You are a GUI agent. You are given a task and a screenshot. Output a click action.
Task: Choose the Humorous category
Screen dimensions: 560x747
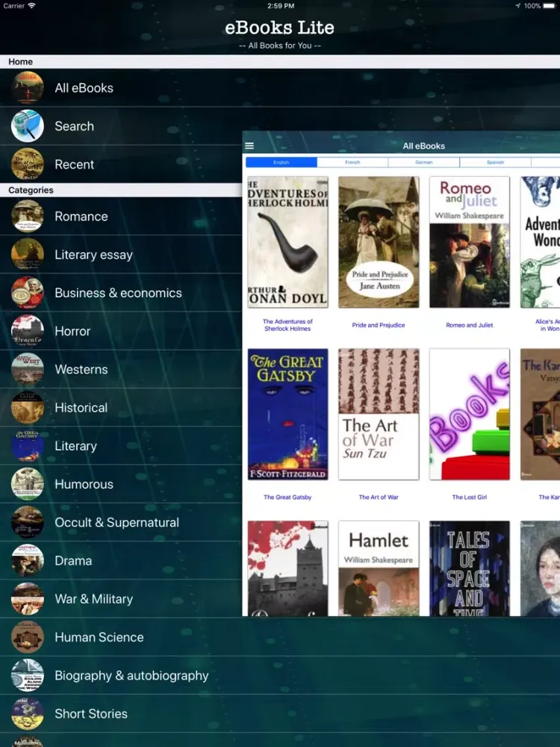click(121, 484)
